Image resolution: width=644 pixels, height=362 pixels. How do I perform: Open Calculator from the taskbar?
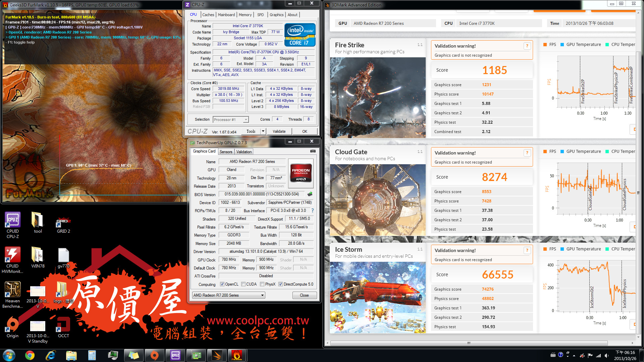(x=92, y=355)
